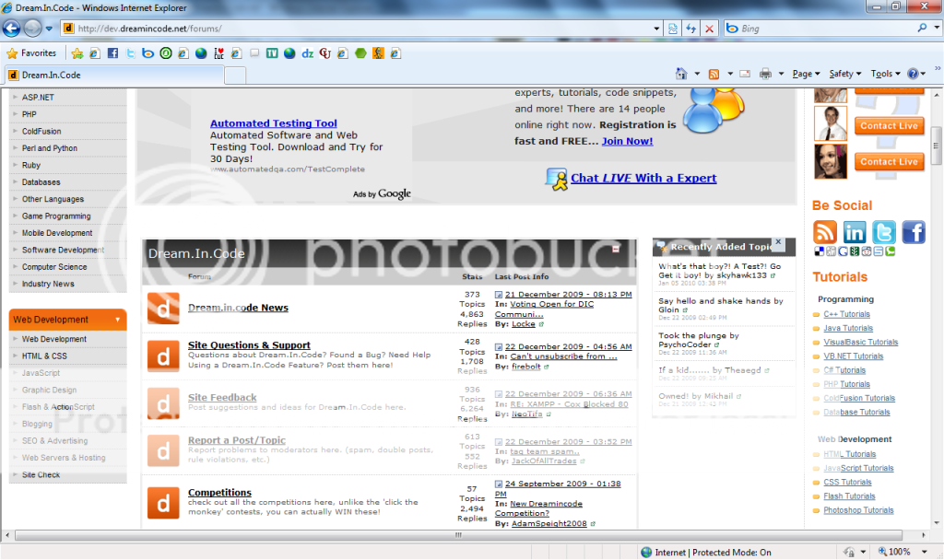Click the Read Mail icon in command bar
This screenshot has height=560, width=944.
[745, 74]
